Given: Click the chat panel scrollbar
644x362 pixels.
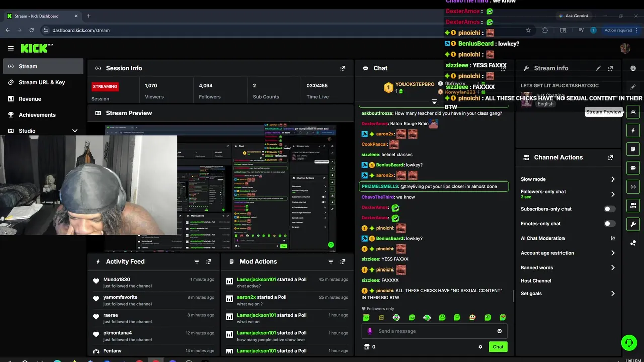Looking at the screenshot, I should (513, 297).
